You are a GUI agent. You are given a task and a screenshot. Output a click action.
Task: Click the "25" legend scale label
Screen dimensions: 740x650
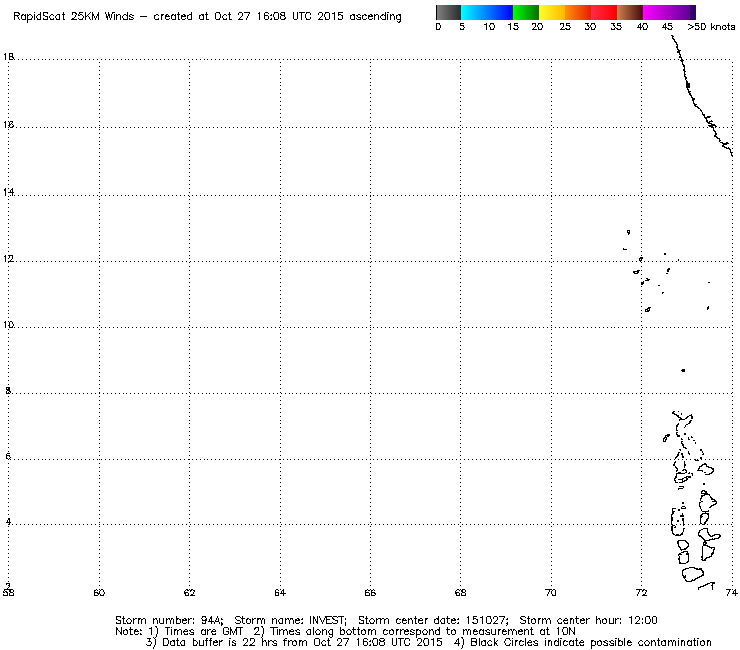[x=565, y=27]
